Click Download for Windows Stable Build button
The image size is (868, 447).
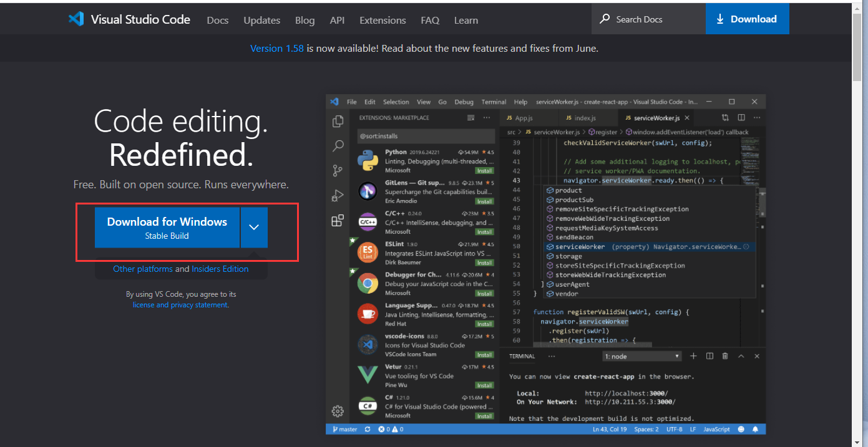pyautogui.click(x=167, y=228)
